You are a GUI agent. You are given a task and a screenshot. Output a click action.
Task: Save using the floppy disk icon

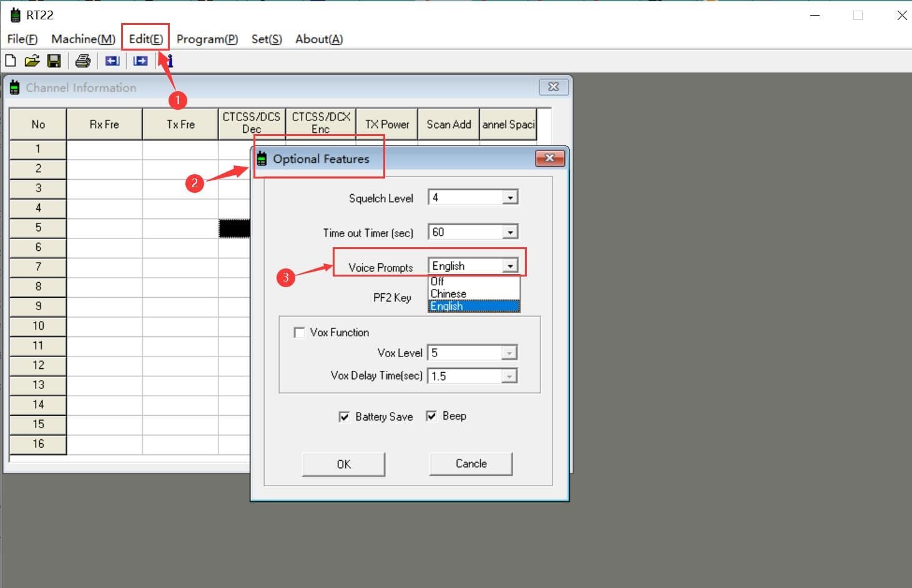[54, 61]
